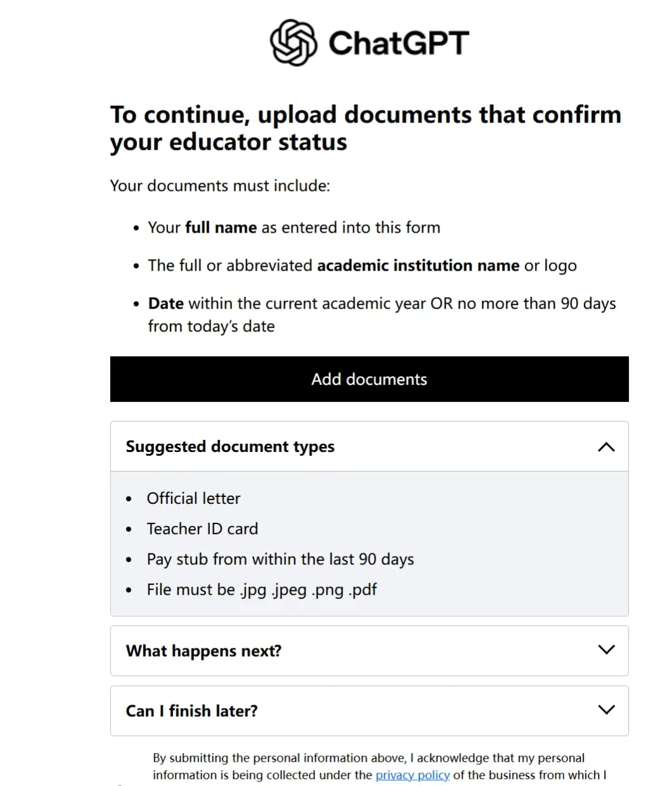Click the Pay stub list item

click(x=280, y=560)
